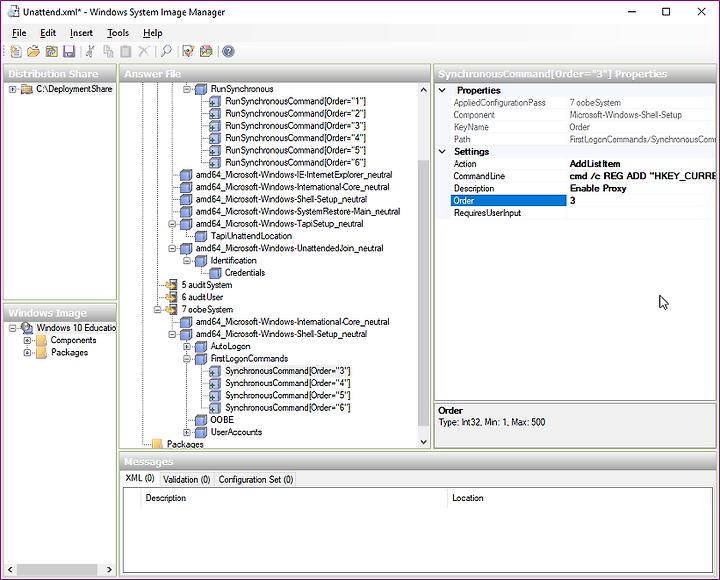Collapse the Identification node

187,261
